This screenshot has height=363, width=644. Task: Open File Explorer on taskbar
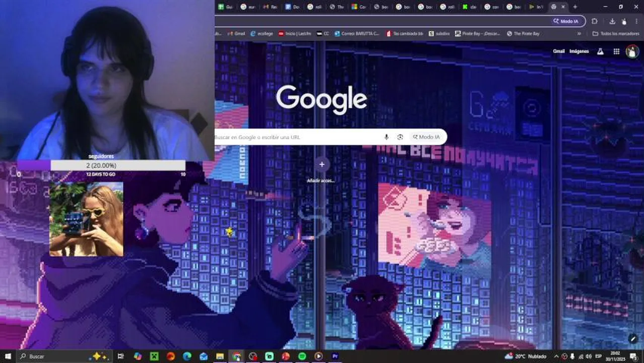coord(220,356)
